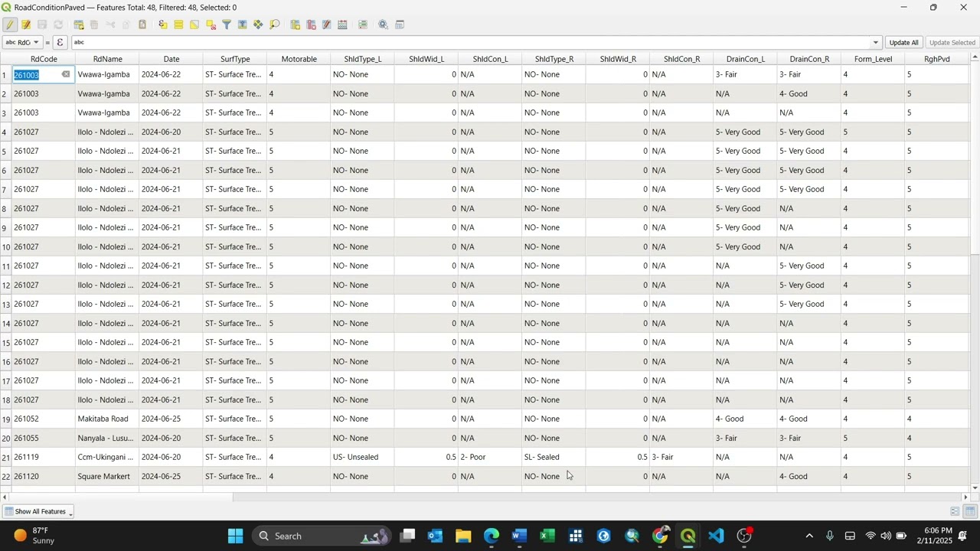Click deselect all features icon
Screen dimensions: 980x551
click(x=211, y=24)
